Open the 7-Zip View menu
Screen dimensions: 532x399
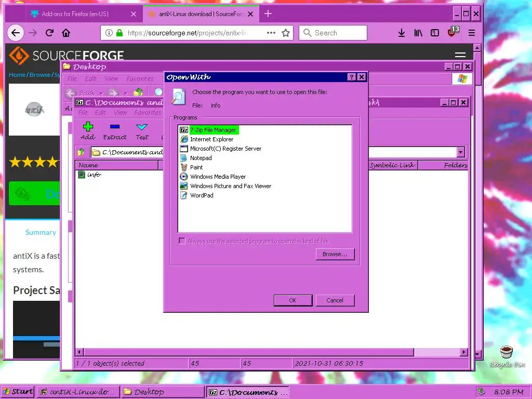(120, 112)
